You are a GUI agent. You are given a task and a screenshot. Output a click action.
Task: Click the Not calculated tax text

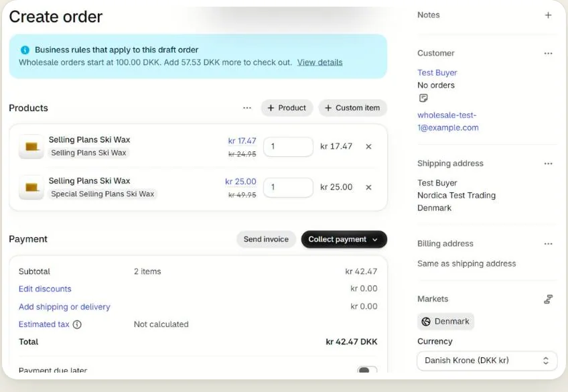click(161, 324)
